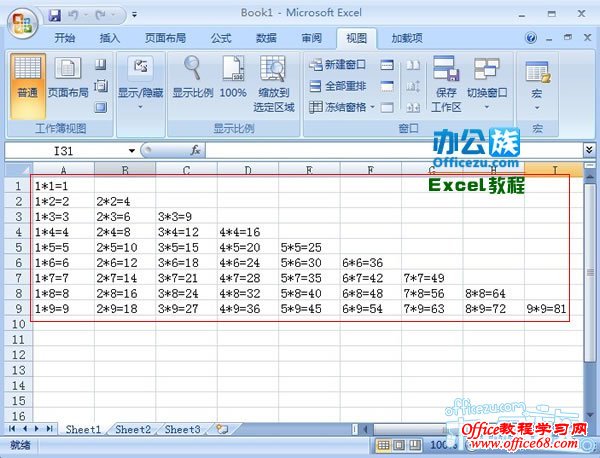This screenshot has height=458, width=600.
Task: Expand the formula bar
Action: [589, 150]
